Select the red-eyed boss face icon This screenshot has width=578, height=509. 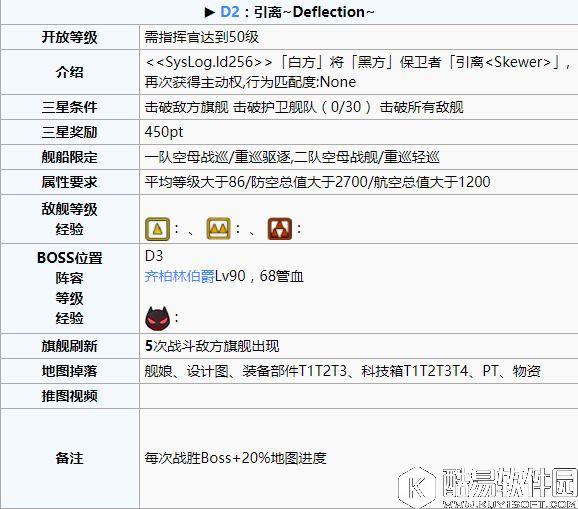158,318
